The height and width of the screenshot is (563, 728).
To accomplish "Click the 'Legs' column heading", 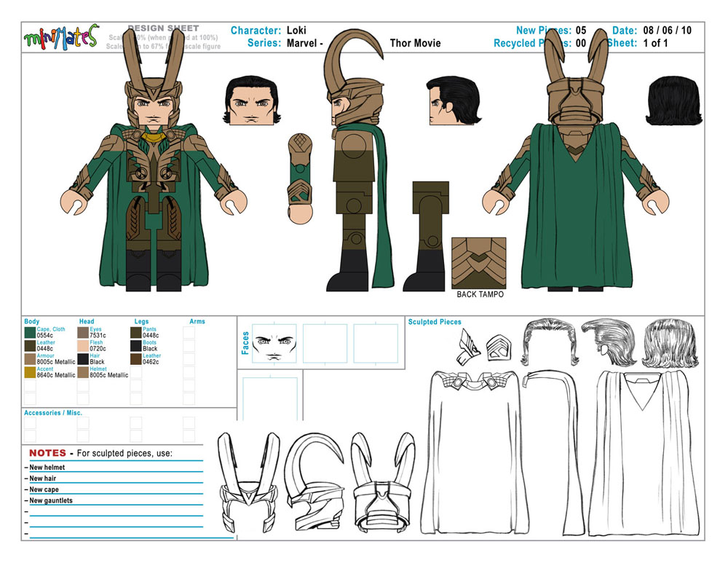I will (141, 321).
